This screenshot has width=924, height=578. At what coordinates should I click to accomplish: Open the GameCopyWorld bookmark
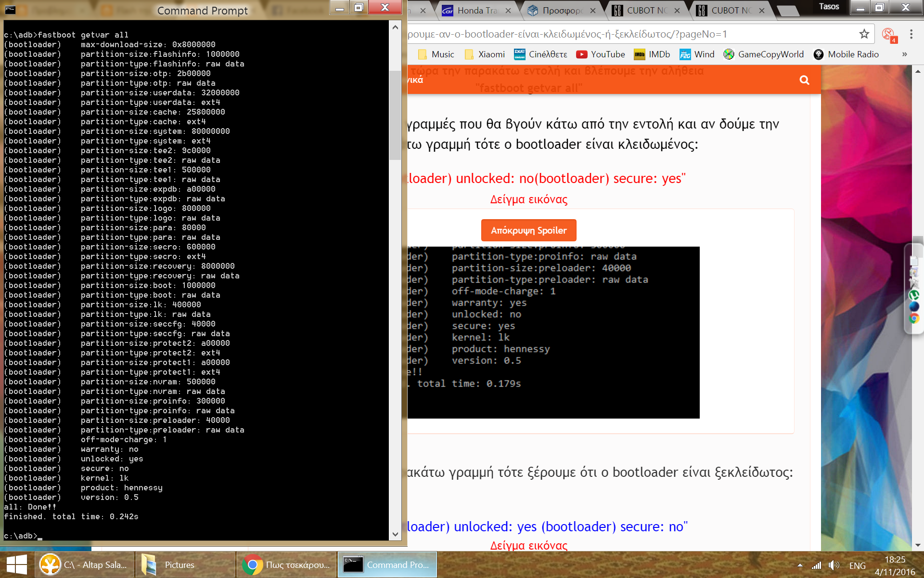763,54
